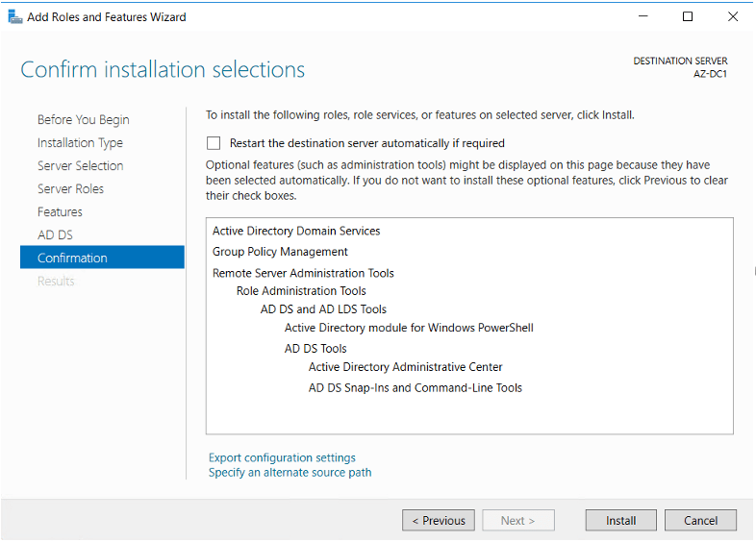The height and width of the screenshot is (542, 756).
Task: Click Export configuration settings link
Action: (282, 458)
